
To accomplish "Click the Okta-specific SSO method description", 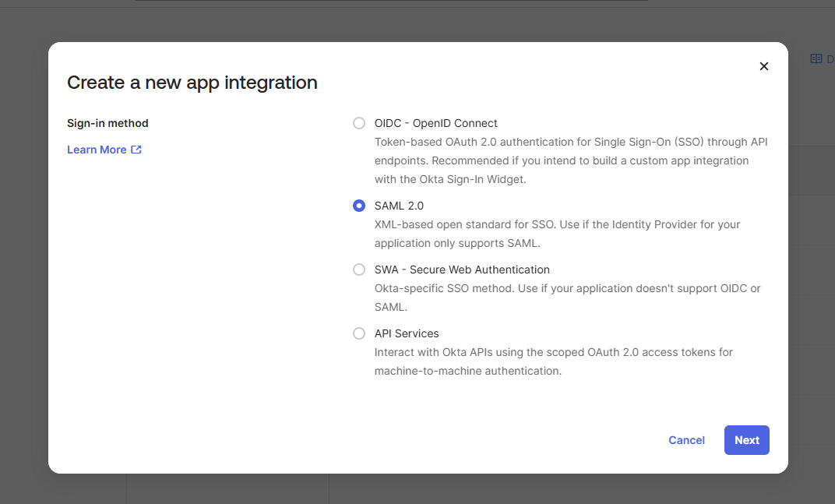I will (567, 298).
